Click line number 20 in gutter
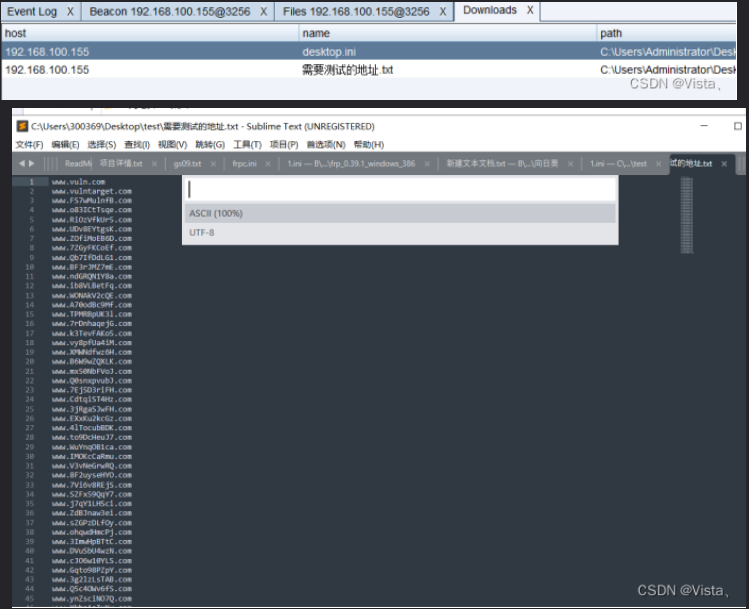 coord(30,362)
